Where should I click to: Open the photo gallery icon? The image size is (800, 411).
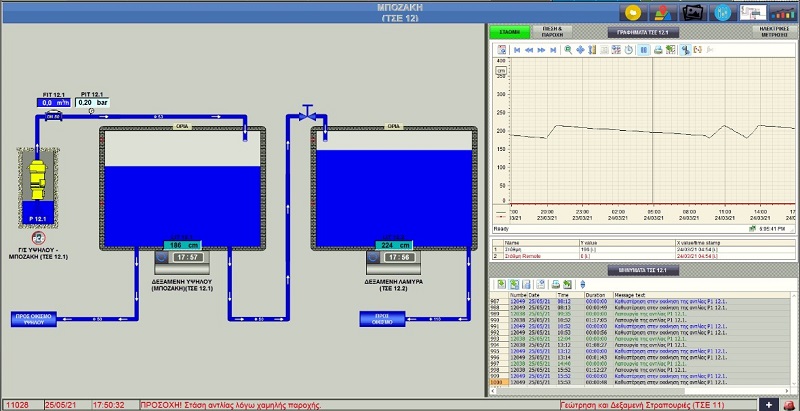[692, 12]
